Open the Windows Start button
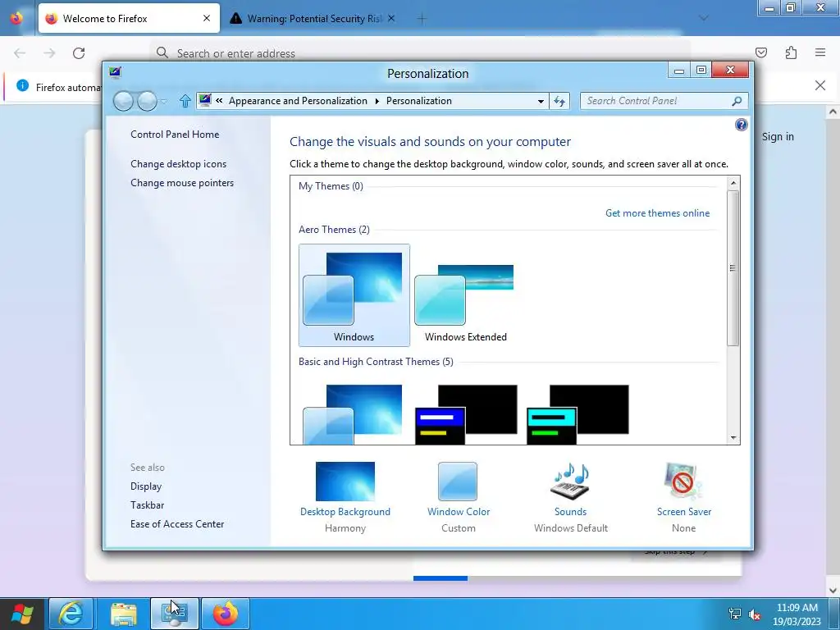Viewport: 840px width, 630px height. (22, 614)
